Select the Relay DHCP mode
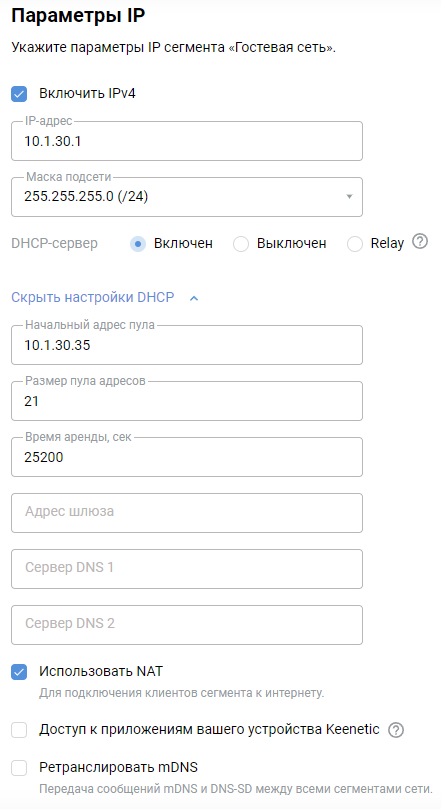Screen dimensions: 441x809 point(355,244)
